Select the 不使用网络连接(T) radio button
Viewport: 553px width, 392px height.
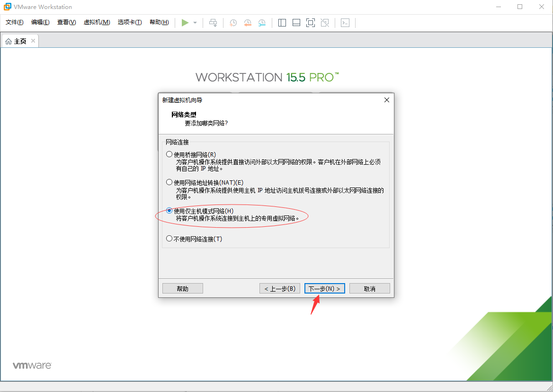pos(169,239)
